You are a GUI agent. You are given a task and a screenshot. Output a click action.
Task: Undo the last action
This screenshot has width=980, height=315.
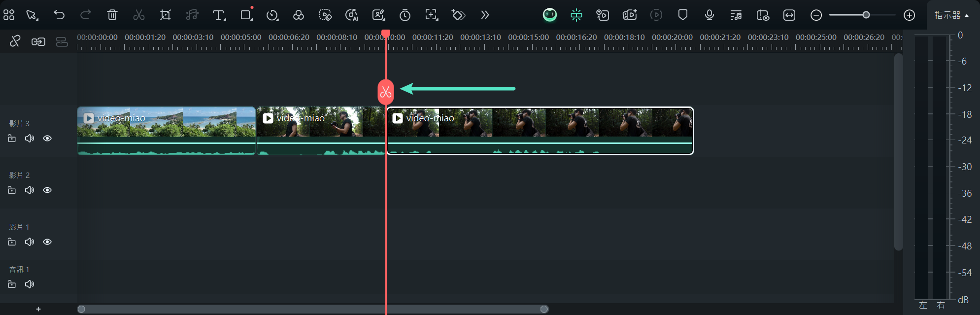[59, 15]
